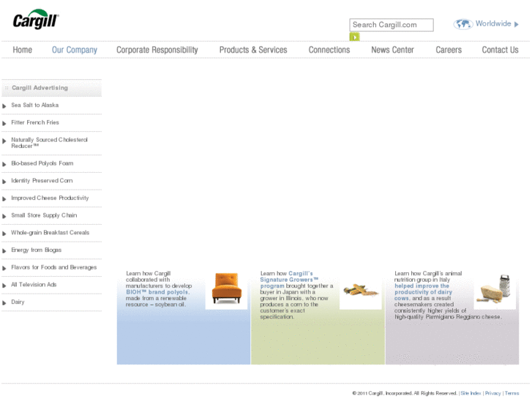Open Energy from Biogas link
Image resolution: width=532 pixels, height=399 pixels.
click(x=37, y=250)
